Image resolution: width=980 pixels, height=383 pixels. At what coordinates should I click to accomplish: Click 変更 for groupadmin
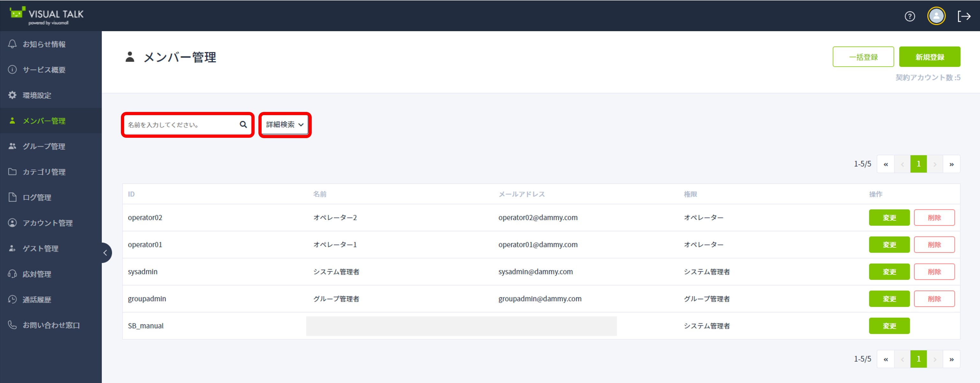coord(889,298)
